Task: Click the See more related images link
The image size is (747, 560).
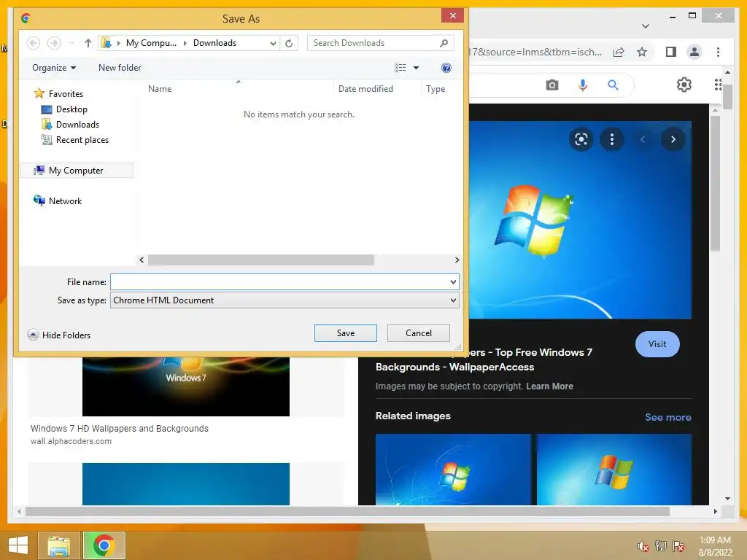Action: click(x=667, y=417)
